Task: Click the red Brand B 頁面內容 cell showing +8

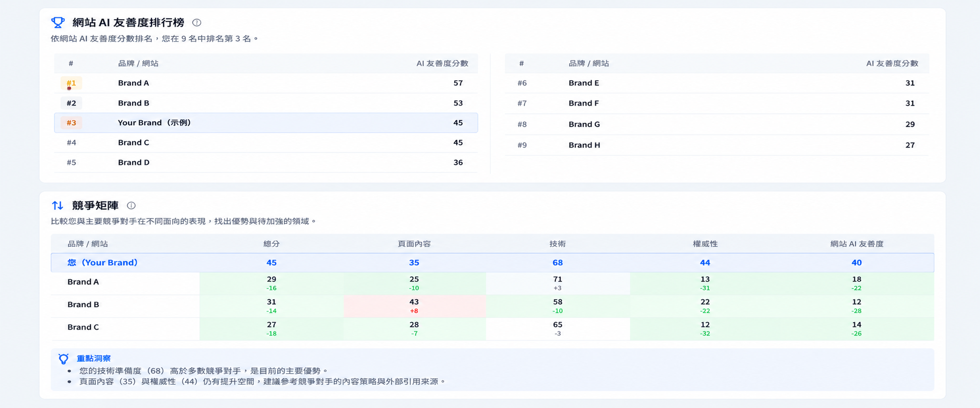Action: [x=414, y=306]
